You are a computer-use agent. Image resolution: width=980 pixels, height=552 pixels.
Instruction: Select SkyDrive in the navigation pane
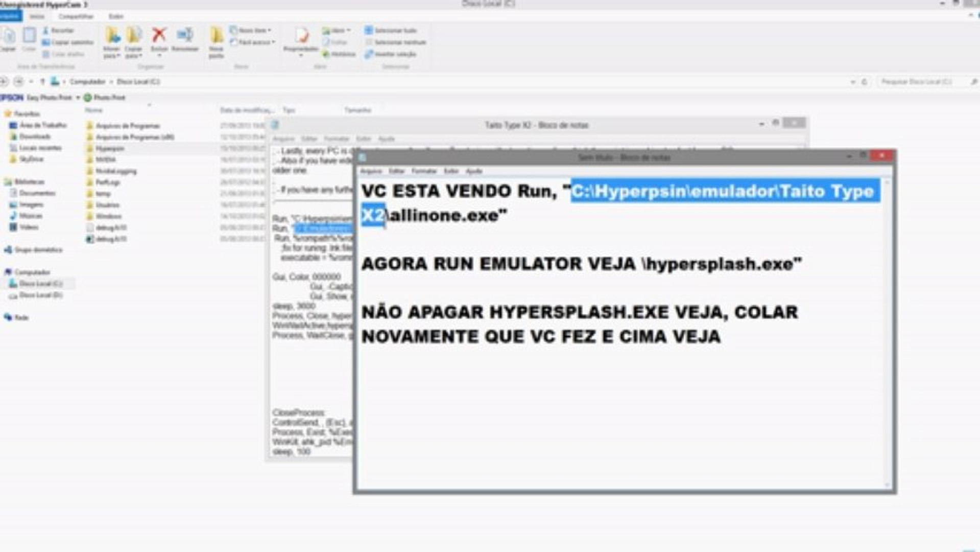pos(27,159)
